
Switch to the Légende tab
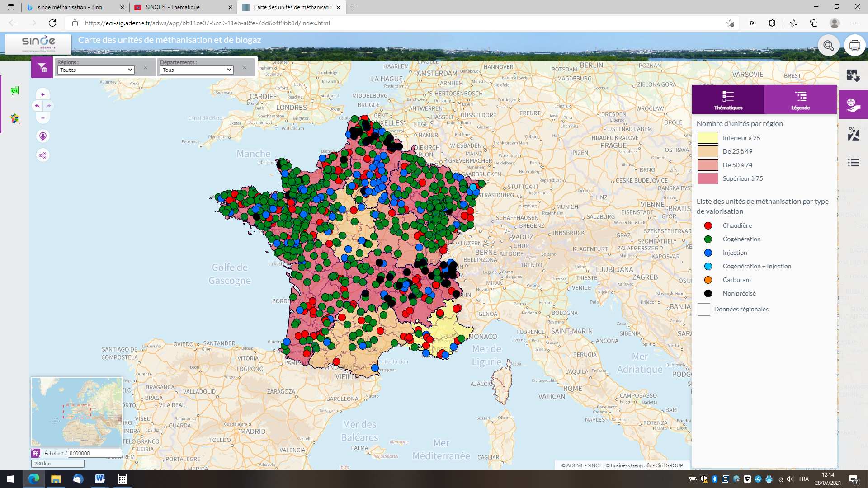(800, 100)
